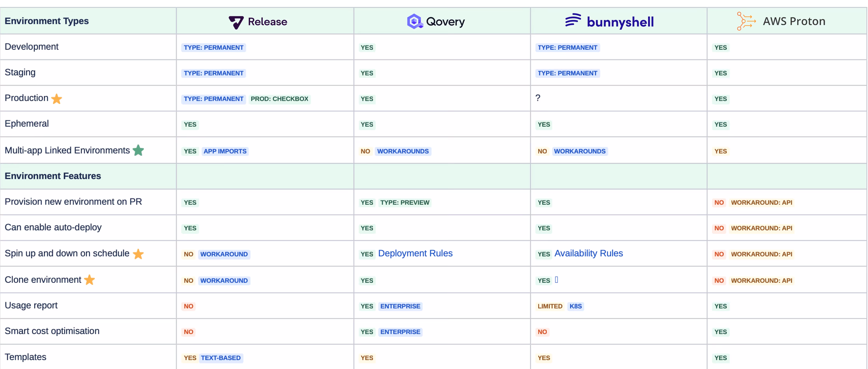Image resolution: width=868 pixels, height=369 pixels.
Task: Click TYPE: PERMANENT tag in bunnyshell Staging cell
Action: point(567,73)
